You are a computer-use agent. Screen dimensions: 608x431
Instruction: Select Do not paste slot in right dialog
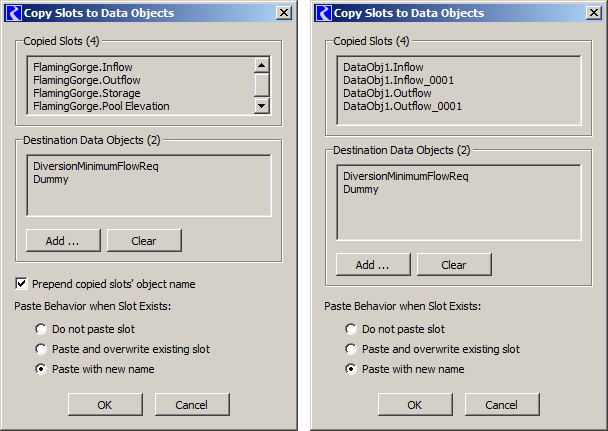[351, 329]
